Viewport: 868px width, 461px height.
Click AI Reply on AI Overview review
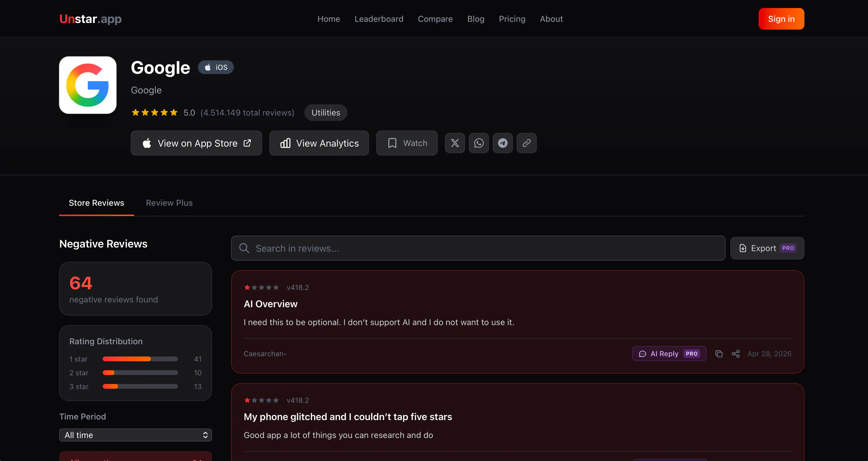pos(669,354)
